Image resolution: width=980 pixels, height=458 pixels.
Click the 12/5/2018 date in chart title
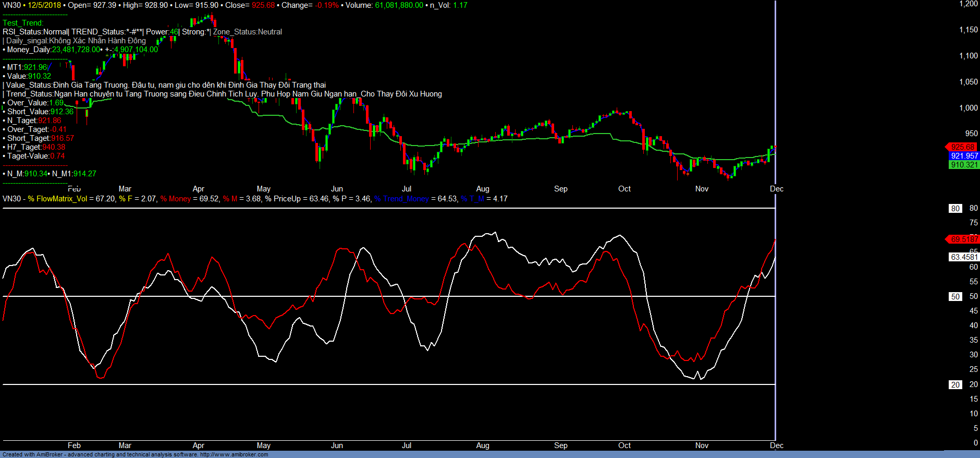(x=44, y=5)
